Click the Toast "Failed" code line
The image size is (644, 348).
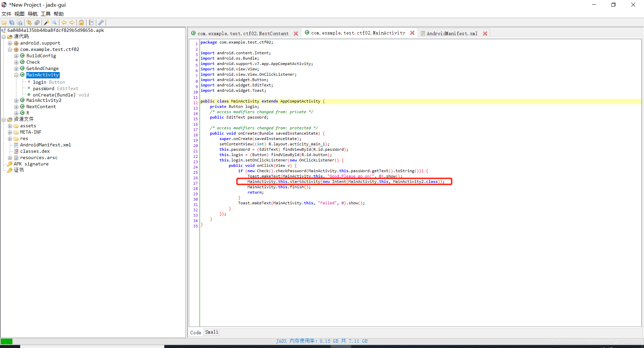pyautogui.click(x=301, y=203)
